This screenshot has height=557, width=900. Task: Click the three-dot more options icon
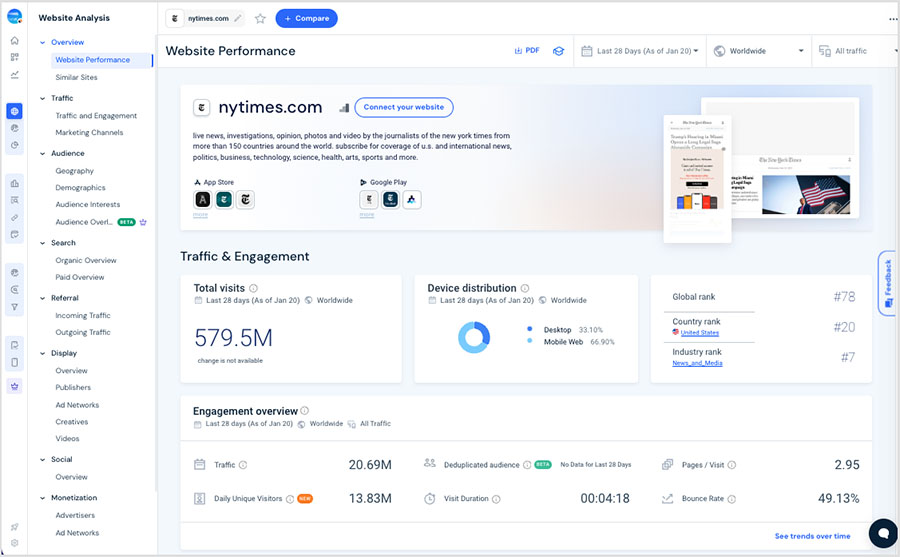point(893,18)
